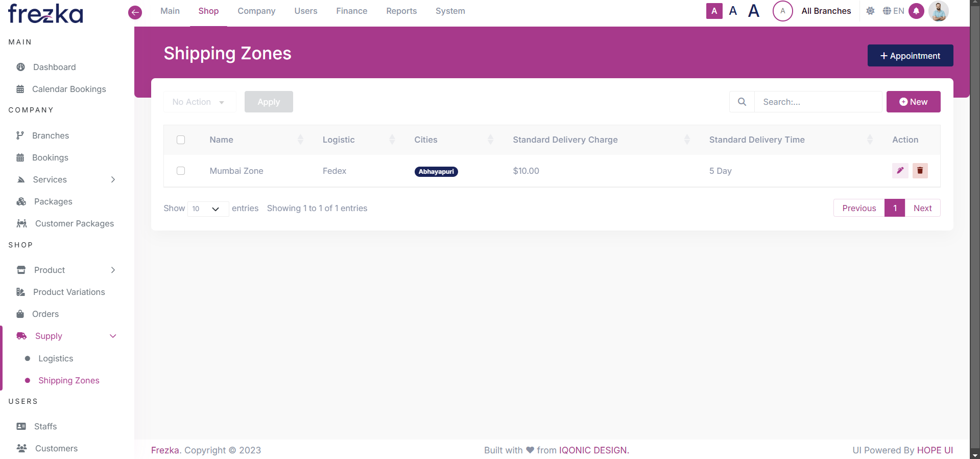Image resolution: width=980 pixels, height=459 pixels.
Task: Open the Main top menu
Action: coord(170,11)
